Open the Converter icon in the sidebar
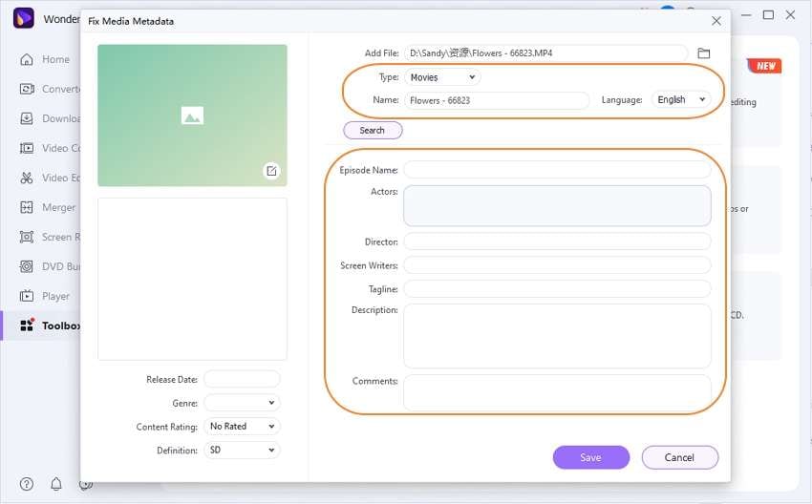This screenshot has height=504, width=812. pos(27,89)
